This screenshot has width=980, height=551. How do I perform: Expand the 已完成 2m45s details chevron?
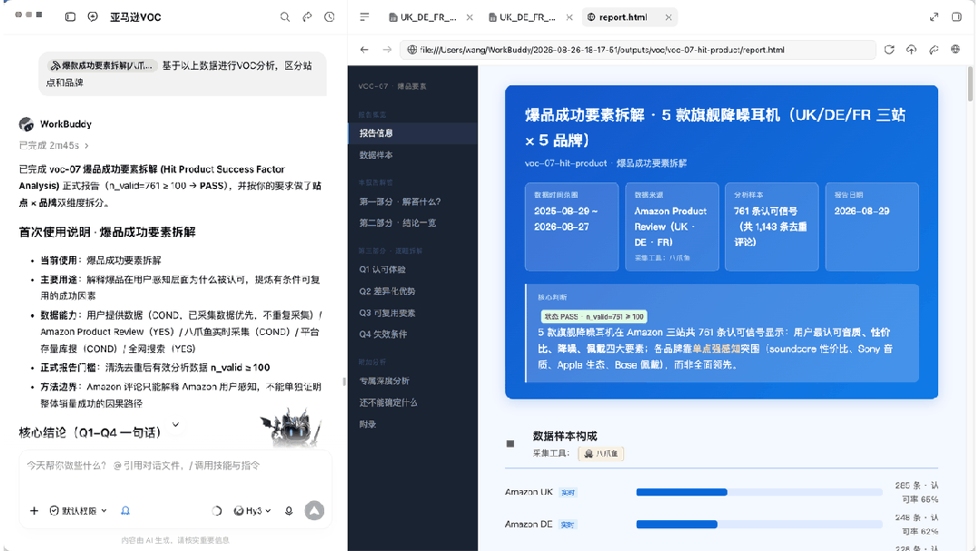[x=86, y=145]
